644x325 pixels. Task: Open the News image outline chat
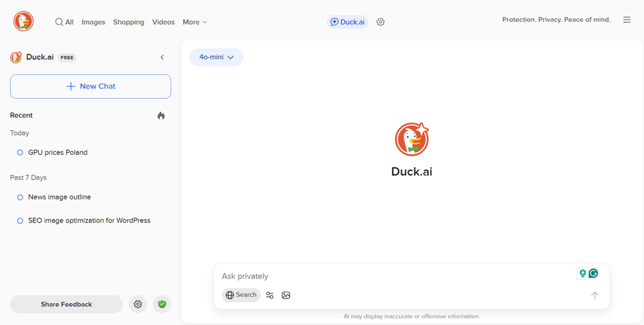coord(59,197)
